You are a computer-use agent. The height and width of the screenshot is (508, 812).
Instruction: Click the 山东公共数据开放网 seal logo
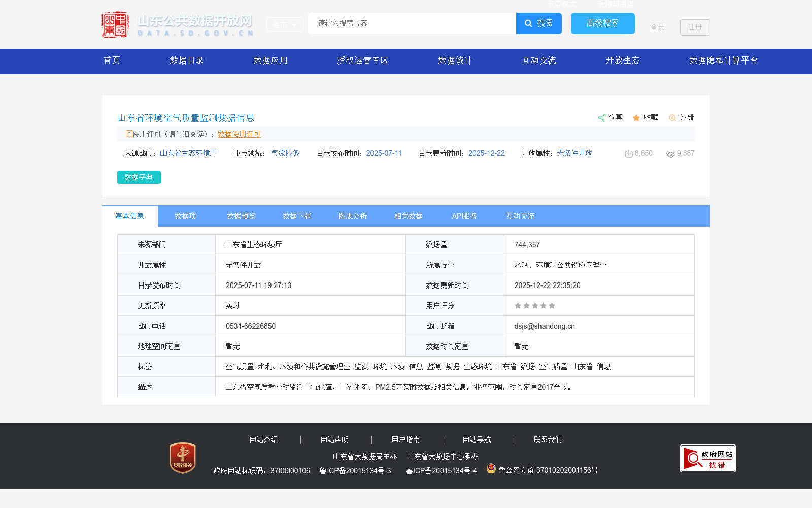(115, 24)
